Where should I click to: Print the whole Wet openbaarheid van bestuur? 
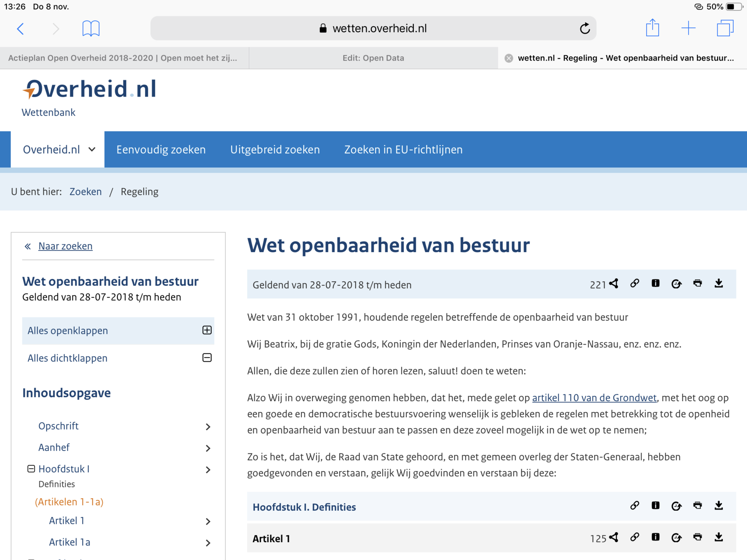(698, 284)
